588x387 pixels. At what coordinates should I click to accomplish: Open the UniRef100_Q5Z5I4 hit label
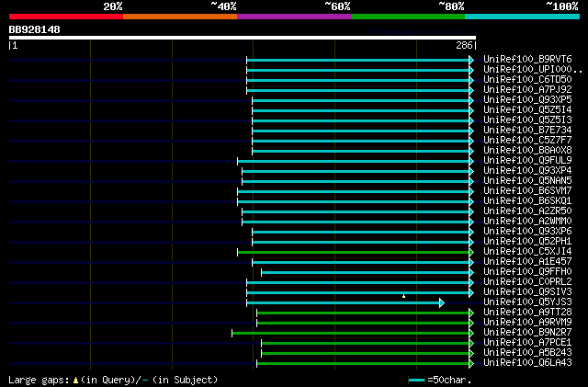[x=527, y=110]
